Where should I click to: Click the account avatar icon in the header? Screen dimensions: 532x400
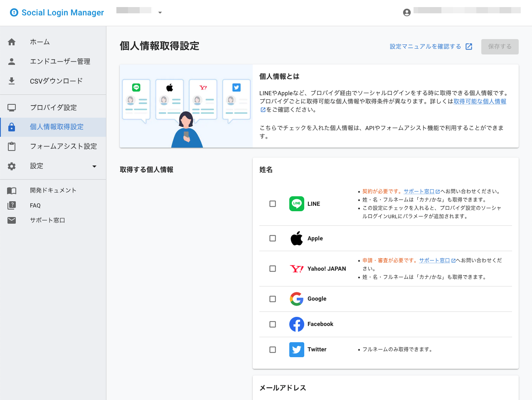407,12
